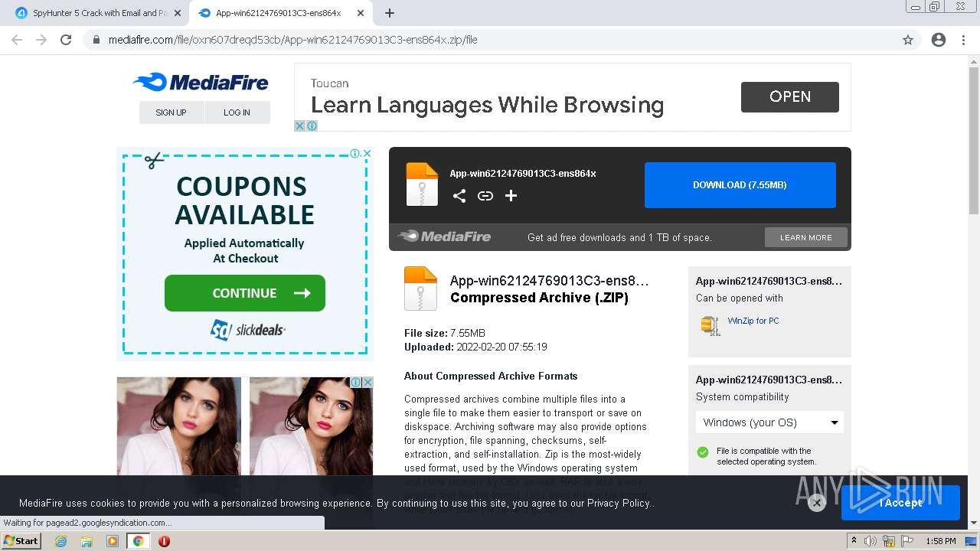Click the action center flag in tray
980x551 pixels.
coord(906,541)
